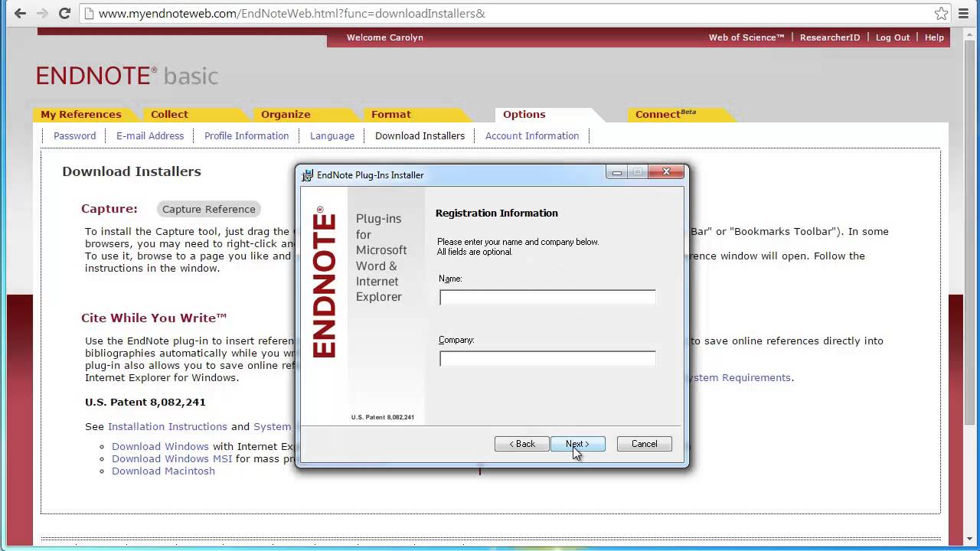Image resolution: width=980 pixels, height=551 pixels.
Task: Open the Language settings link
Action: [x=332, y=135]
